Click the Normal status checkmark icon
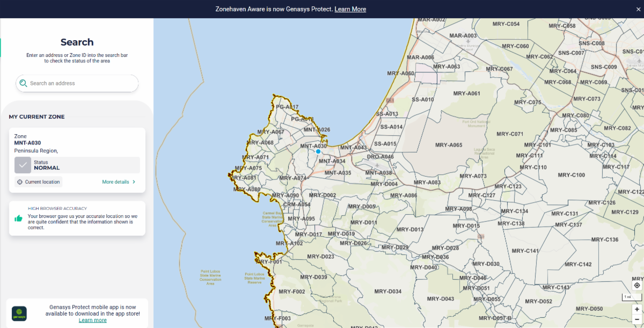Screen dimensions: 644x328 pyautogui.click(x=23, y=165)
